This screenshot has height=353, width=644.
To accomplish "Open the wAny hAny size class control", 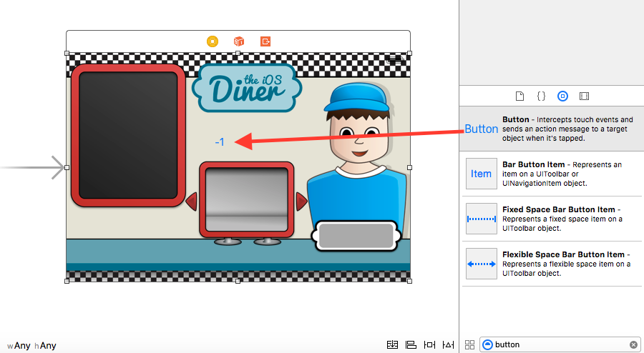I will point(31,346).
